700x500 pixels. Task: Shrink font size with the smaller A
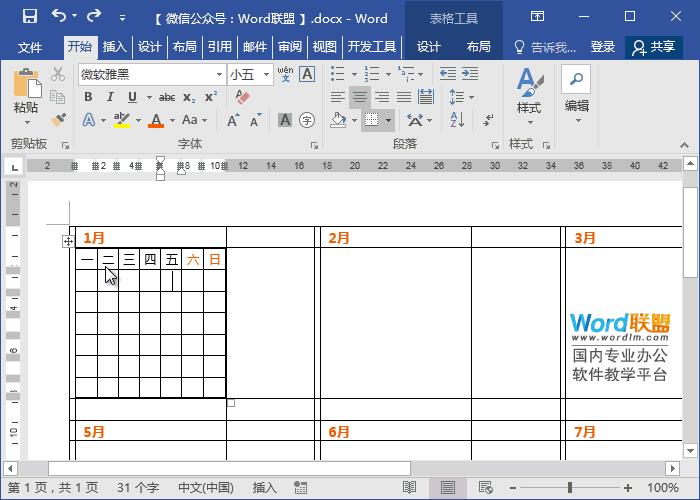(x=255, y=120)
